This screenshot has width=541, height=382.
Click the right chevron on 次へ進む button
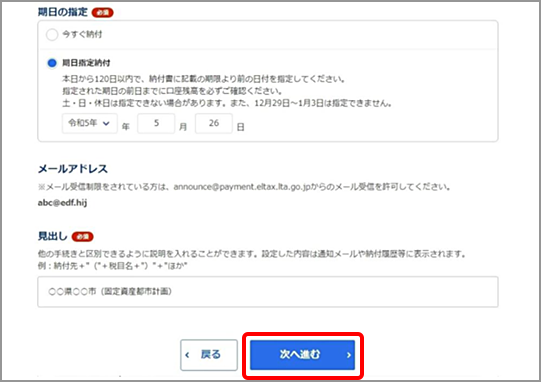[x=349, y=355]
